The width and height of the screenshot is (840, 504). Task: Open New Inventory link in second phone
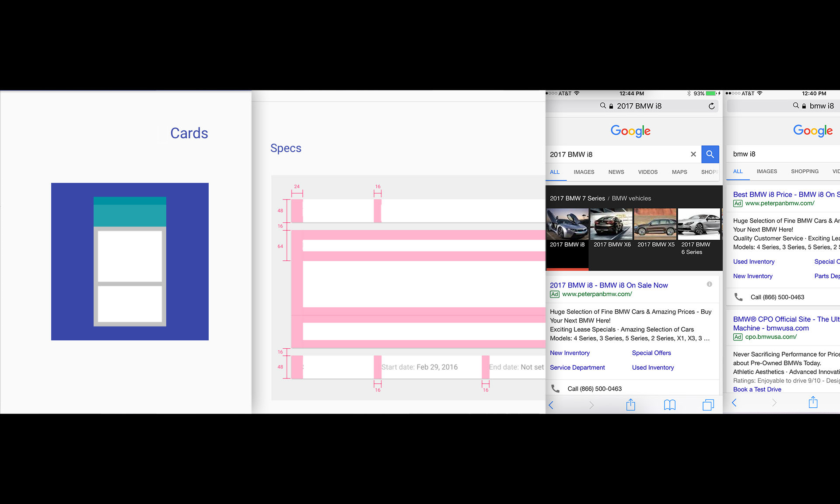click(752, 276)
